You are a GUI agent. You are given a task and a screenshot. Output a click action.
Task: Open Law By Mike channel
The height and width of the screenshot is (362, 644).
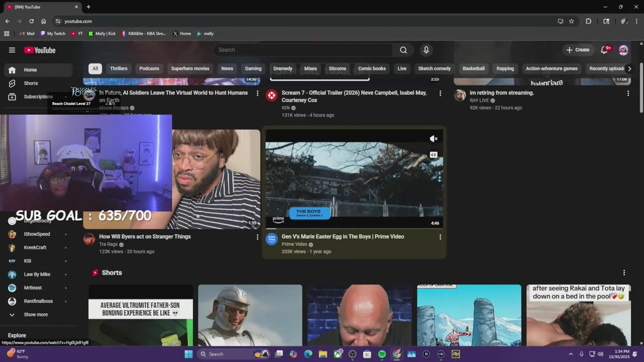38,275
